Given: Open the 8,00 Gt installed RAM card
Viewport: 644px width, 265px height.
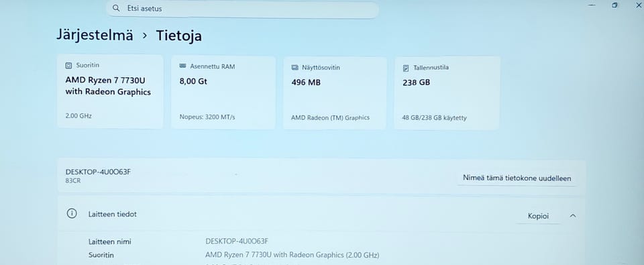Looking at the screenshot, I should click(x=223, y=93).
